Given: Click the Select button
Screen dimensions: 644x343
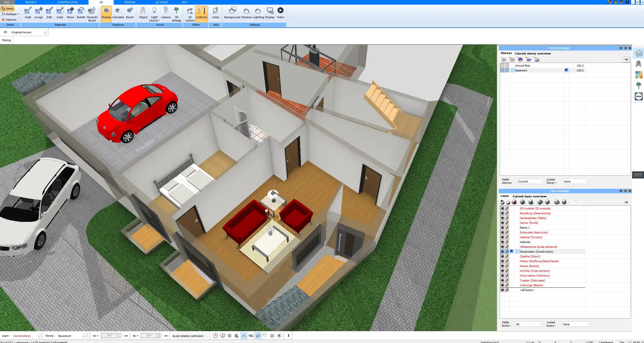Looking at the screenshot, I should click(8, 9).
